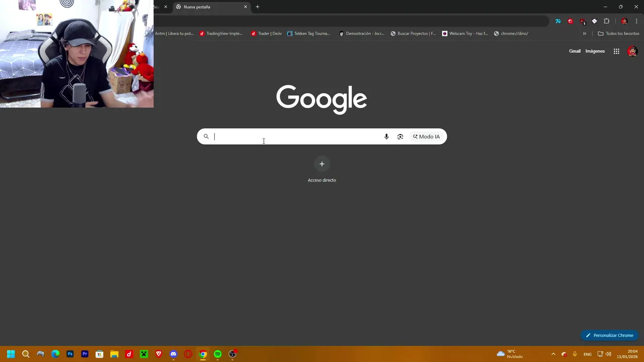The height and width of the screenshot is (362, 644).
Task: Open Microsoft Store from taskbar
Action: point(100,354)
